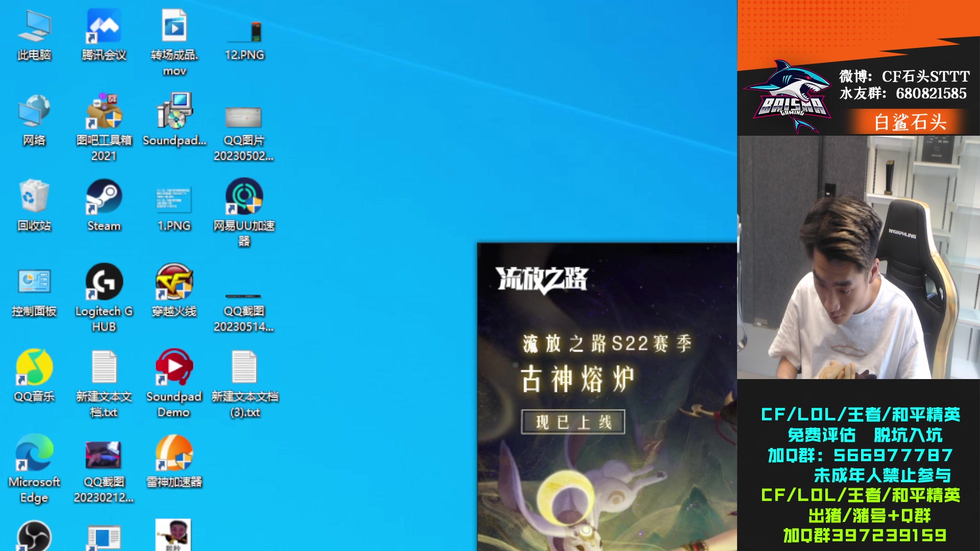Click the 流放之路S22赛季 text in the popup
Image resolution: width=980 pixels, height=551 pixels.
(607, 343)
